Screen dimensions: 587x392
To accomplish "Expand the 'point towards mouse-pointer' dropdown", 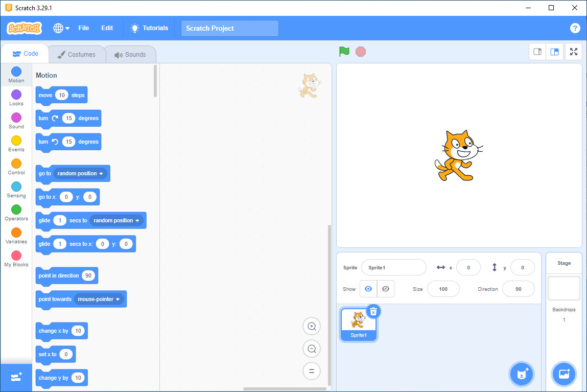I will tap(118, 299).
